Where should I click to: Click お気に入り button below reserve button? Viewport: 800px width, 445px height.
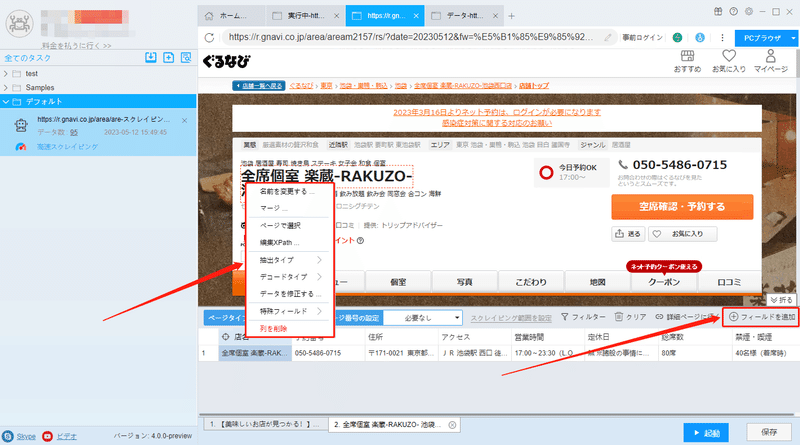pyautogui.click(x=683, y=234)
